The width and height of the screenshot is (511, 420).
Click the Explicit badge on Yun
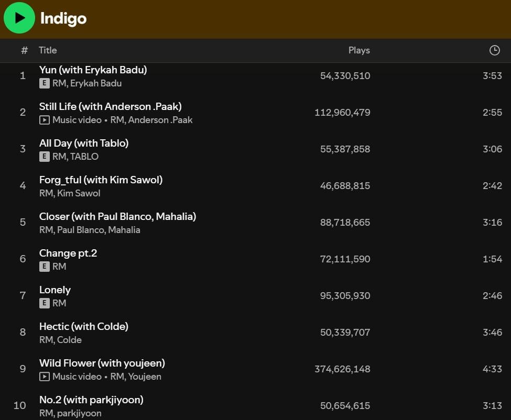(x=45, y=83)
